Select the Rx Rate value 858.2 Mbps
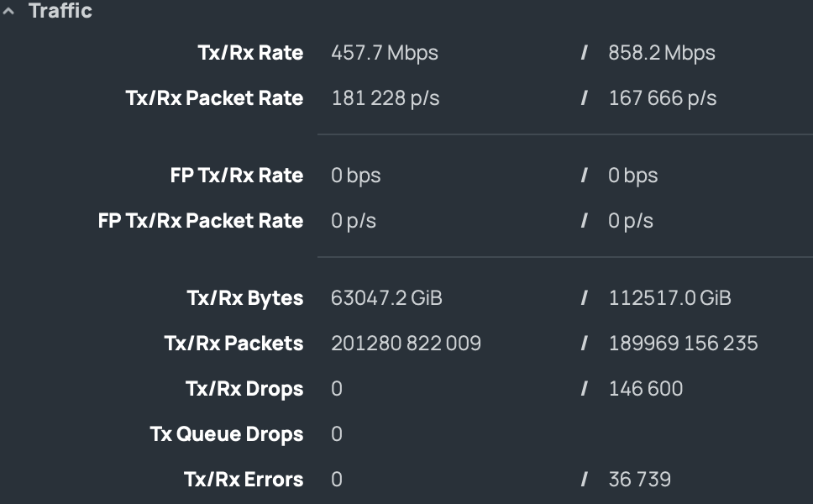Viewport: 813px width, 504px height. (662, 53)
